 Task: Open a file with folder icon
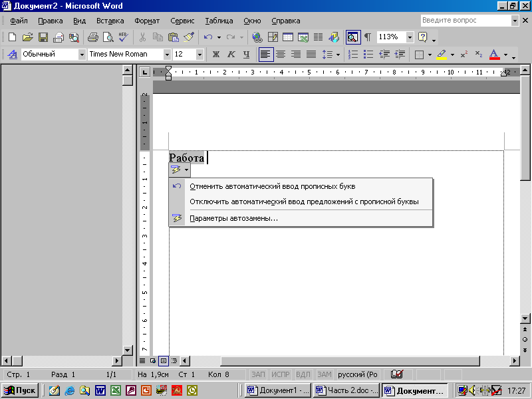tap(27, 37)
